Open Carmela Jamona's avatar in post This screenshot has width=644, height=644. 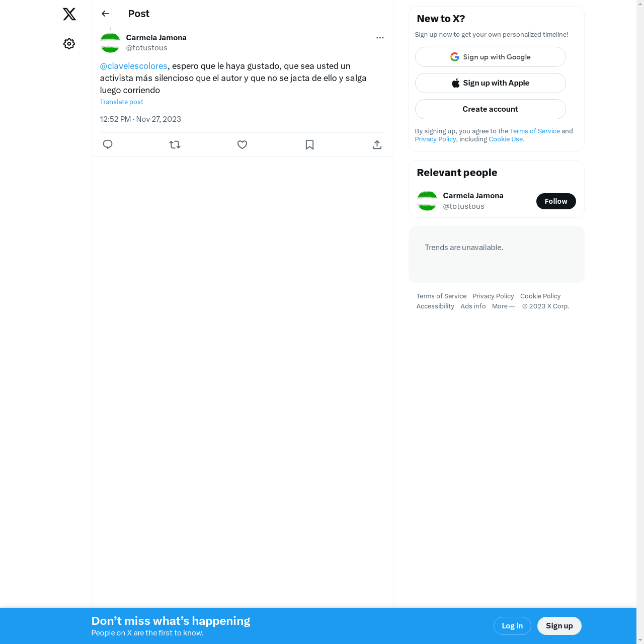pyautogui.click(x=110, y=43)
